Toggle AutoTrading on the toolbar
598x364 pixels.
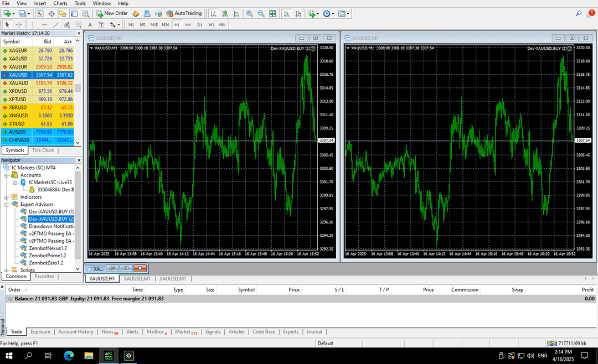184,13
